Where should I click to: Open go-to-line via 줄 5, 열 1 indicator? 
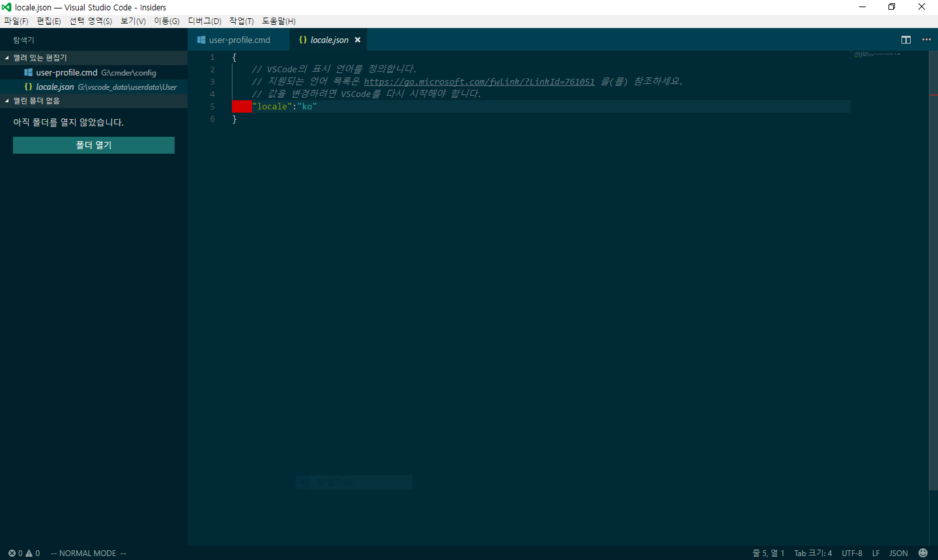tap(767, 553)
